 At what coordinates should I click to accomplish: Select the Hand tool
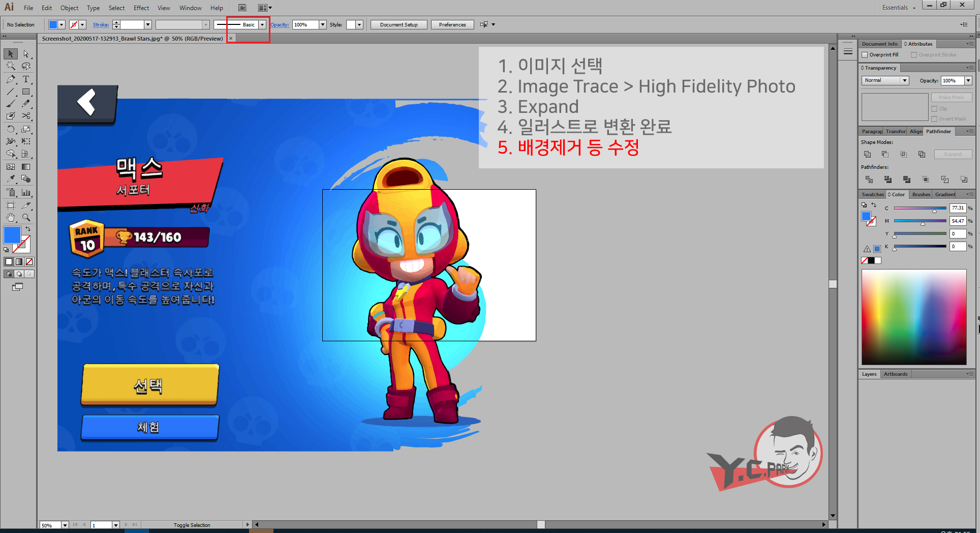pyautogui.click(x=11, y=218)
